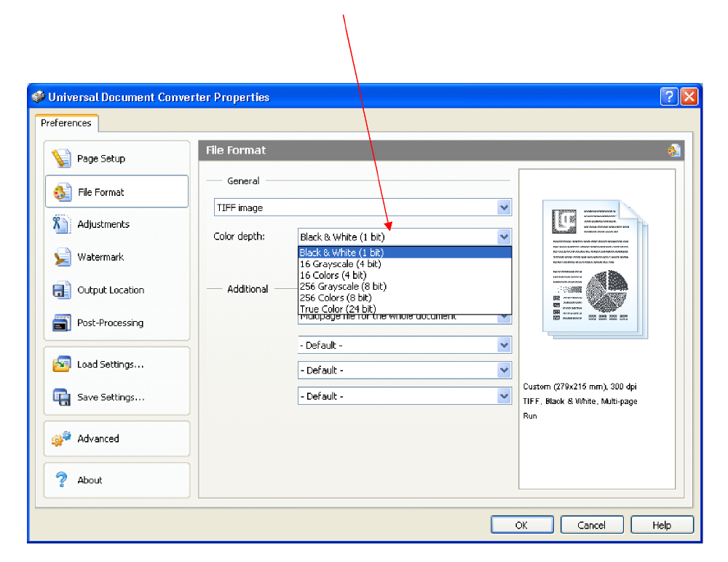Image resolution: width=728 pixels, height=562 pixels.
Task: Choose 16 Grayscale (4 bit) option
Action: [x=404, y=264]
